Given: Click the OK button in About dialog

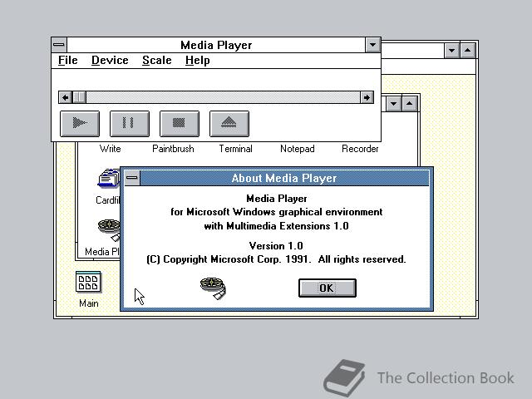Looking at the screenshot, I should click(x=328, y=288).
